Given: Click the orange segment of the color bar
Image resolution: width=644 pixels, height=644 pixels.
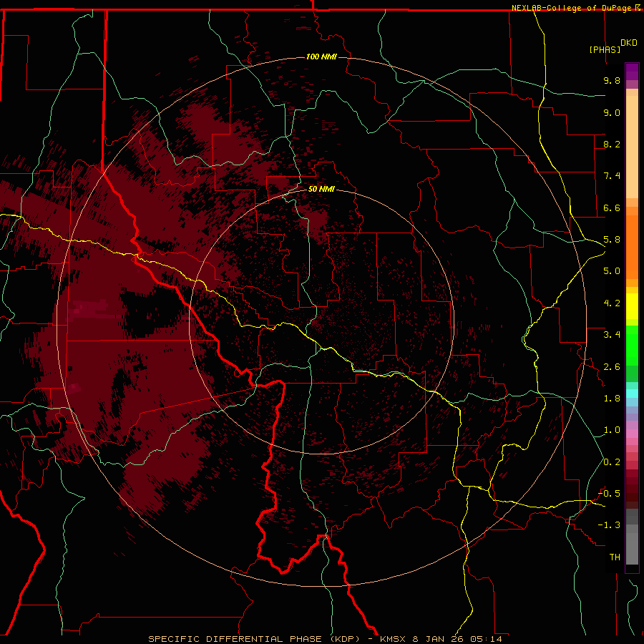Looking at the screenshot, I should click(632, 248).
